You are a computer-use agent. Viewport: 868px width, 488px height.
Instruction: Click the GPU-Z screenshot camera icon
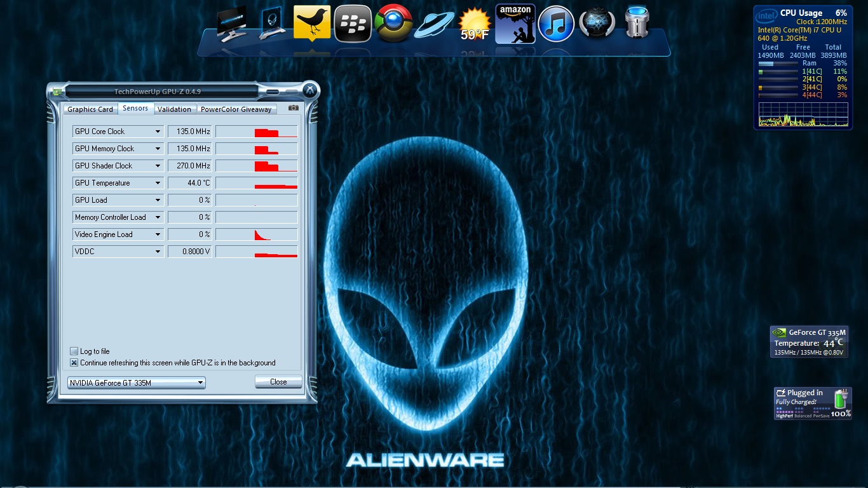click(x=293, y=109)
